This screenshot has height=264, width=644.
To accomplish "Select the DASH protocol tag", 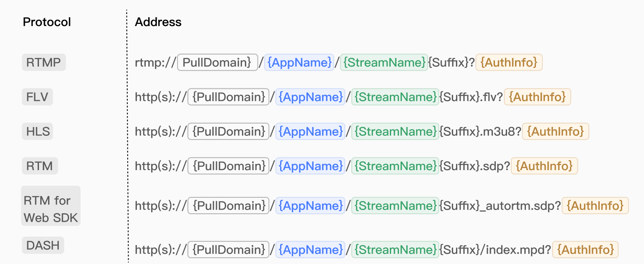I will click(x=43, y=245).
